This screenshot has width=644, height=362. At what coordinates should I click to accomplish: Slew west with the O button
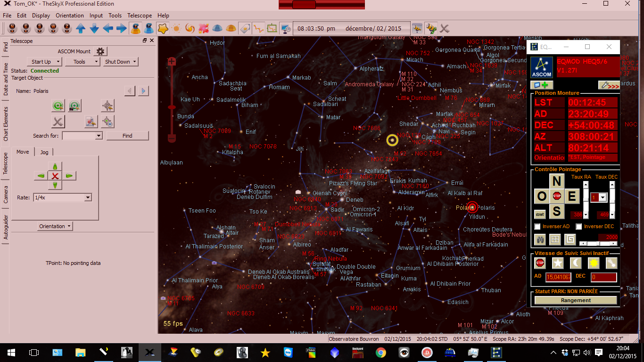point(542,196)
